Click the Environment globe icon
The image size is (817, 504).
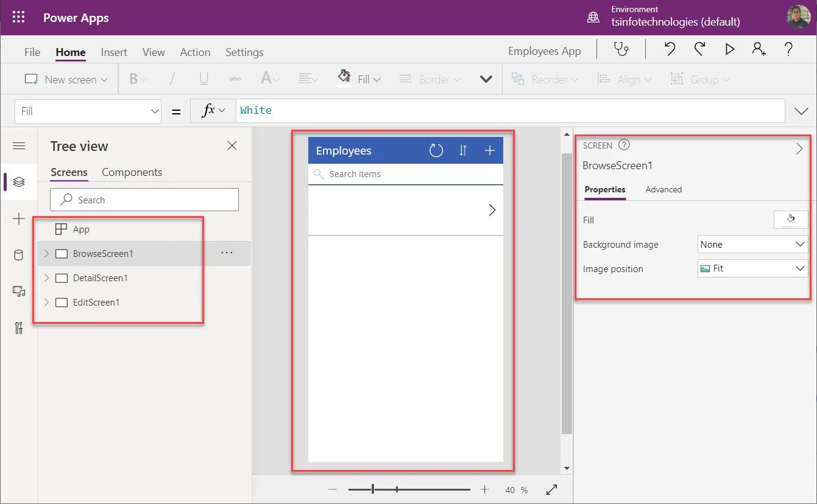593,18
